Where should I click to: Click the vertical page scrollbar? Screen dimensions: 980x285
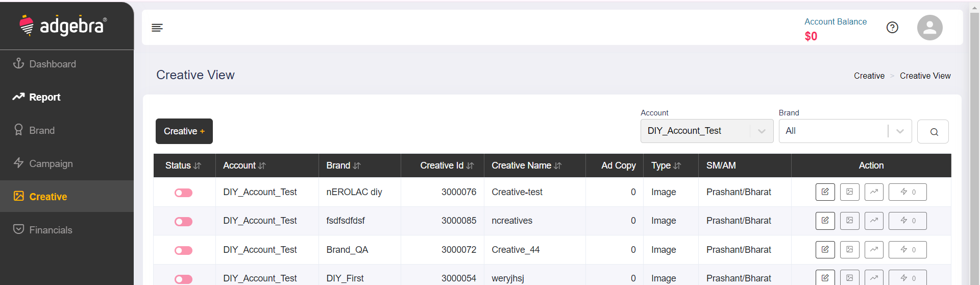point(974,143)
